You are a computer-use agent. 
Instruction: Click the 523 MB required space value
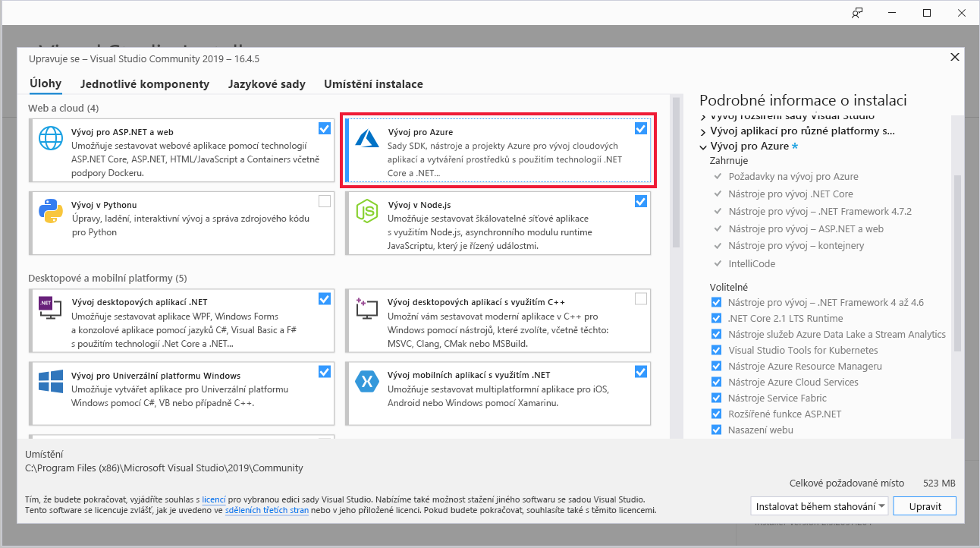click(939, 483)
